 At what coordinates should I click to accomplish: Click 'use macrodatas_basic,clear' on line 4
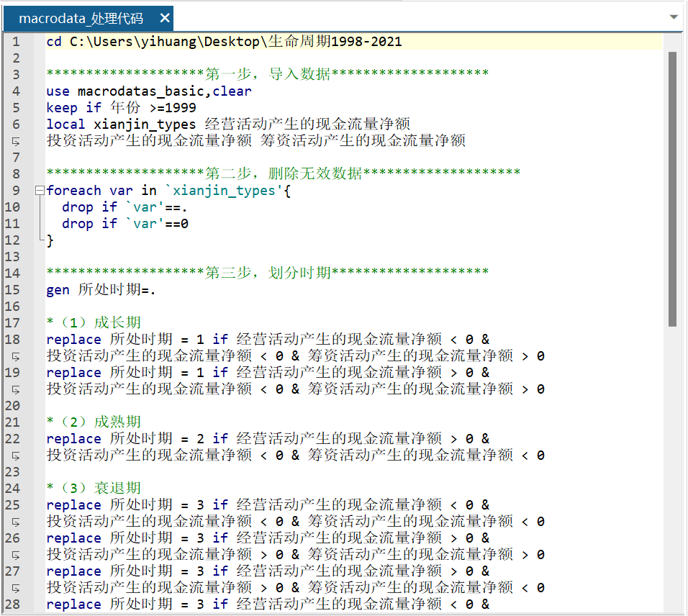149,91
